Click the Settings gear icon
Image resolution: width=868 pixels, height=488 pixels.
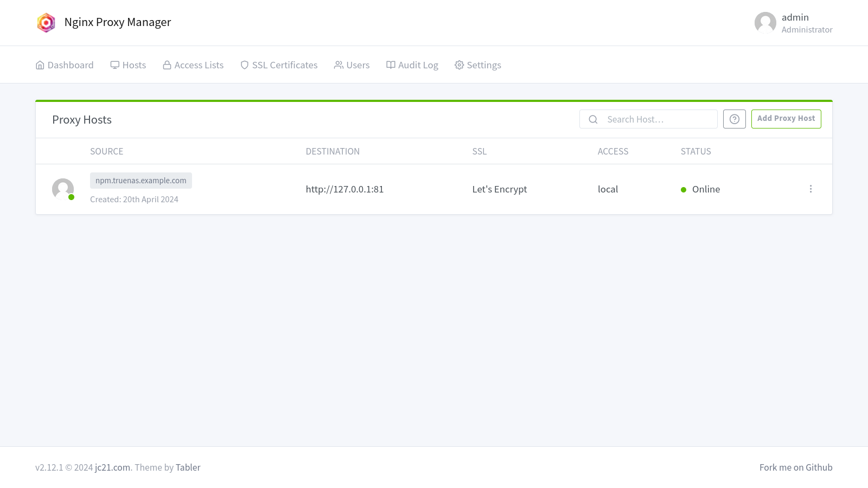[459, 65]
